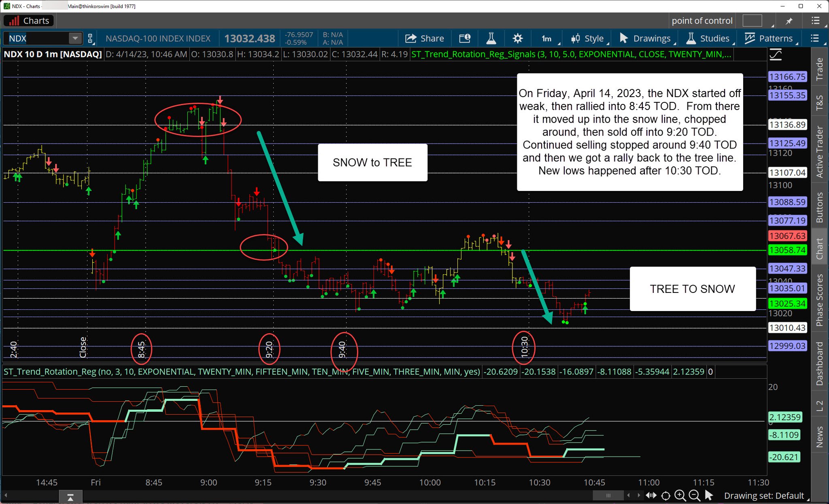Open the Trade side tab
The width and height of the screenshot is (829, 504).
[820, 69]
